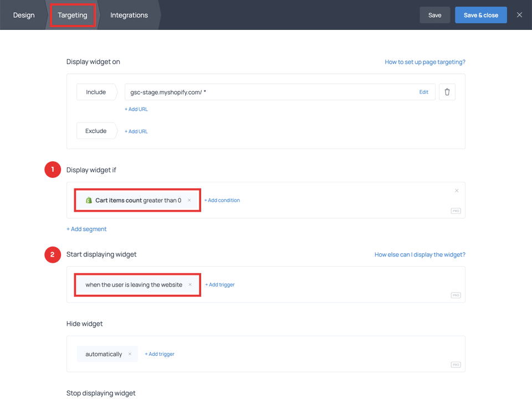Click the PRO badge in the triggers section
532x399 pixels.
pyautogui.click(x=456, y=295)
